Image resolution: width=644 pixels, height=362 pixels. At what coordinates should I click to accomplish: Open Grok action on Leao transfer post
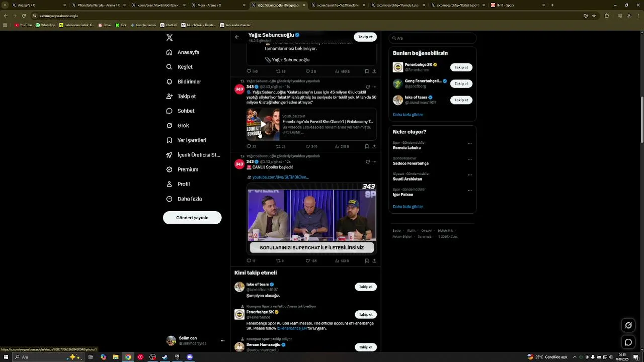click(x=368, y=87)
